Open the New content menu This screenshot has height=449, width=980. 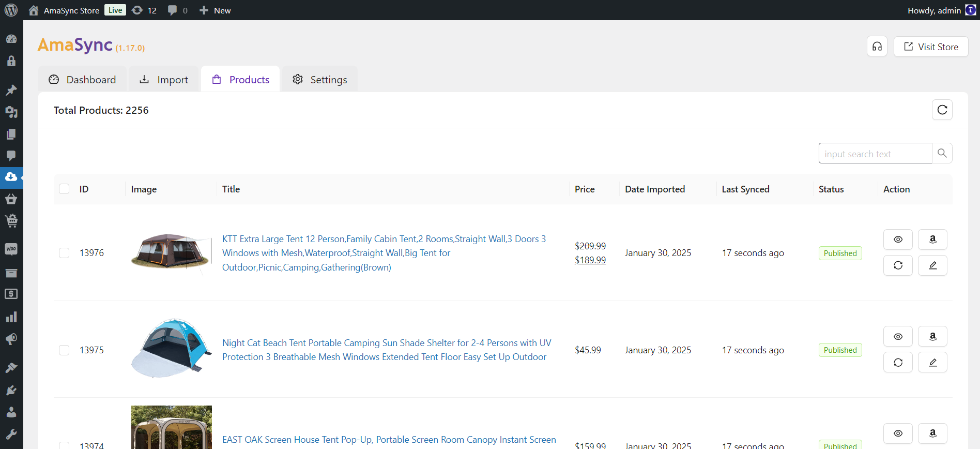(x=215, y=10)
